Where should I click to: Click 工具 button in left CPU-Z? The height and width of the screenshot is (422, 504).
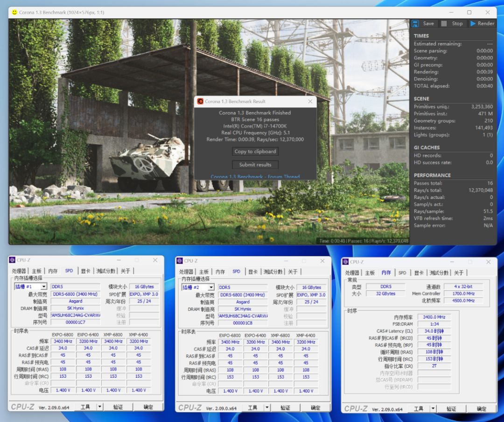[x=85, y=407]
